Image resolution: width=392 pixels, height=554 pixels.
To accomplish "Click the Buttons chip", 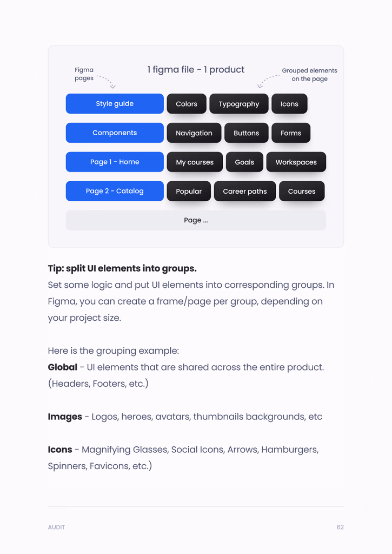I will [x=247, y=133].
